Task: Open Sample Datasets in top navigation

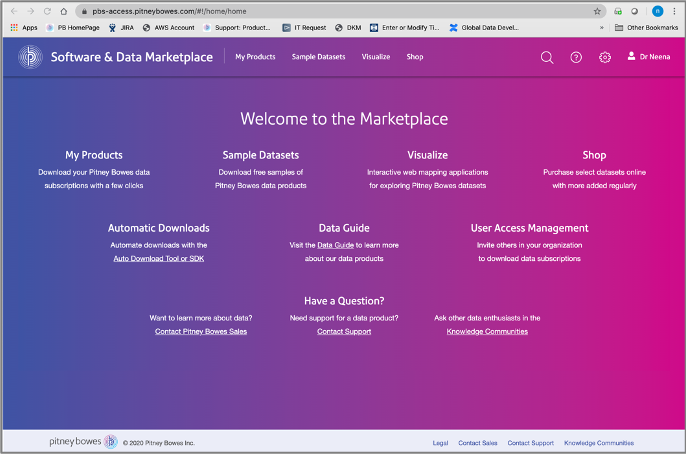Action: 318,57
